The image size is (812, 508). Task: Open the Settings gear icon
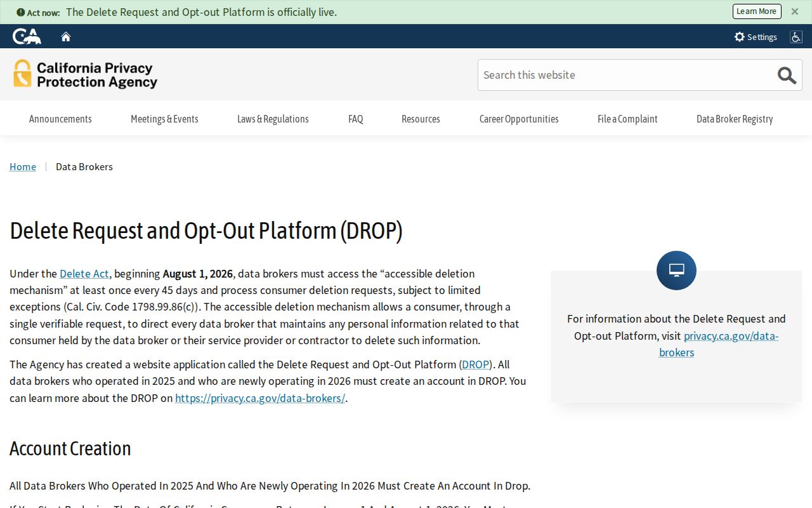740,37
